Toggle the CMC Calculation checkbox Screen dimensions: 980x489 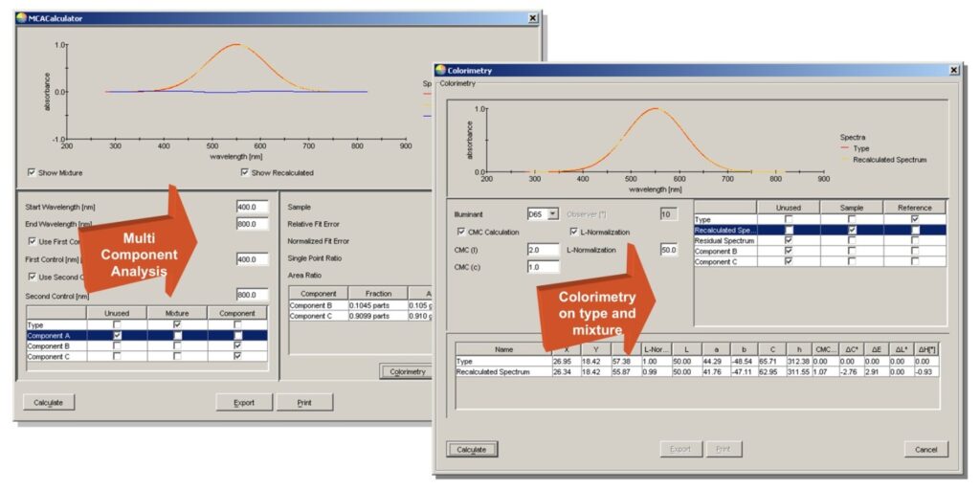[x=462, y=232]
